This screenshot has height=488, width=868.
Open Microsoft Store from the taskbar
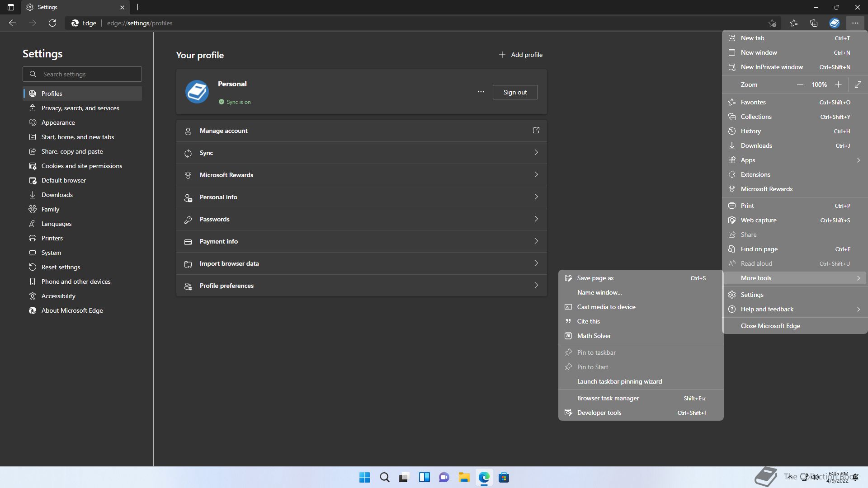click(504, 478)
